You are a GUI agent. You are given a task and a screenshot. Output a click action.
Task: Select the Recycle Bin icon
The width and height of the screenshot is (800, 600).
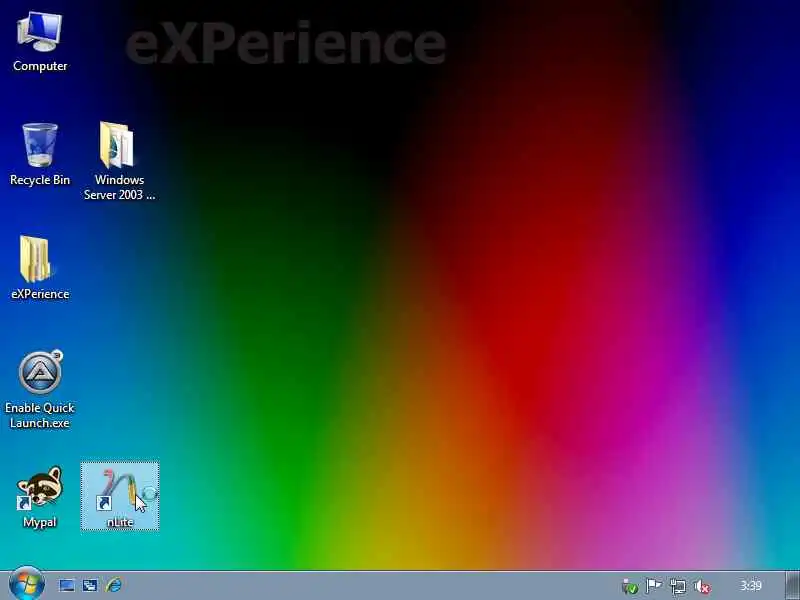pos(40,155)
